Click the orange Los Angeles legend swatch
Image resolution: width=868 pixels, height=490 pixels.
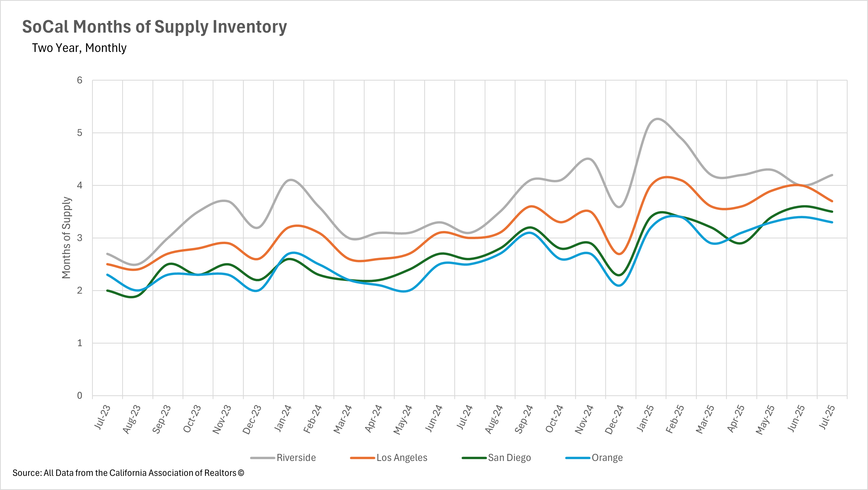pyautogui.click(x=362, y=458)
